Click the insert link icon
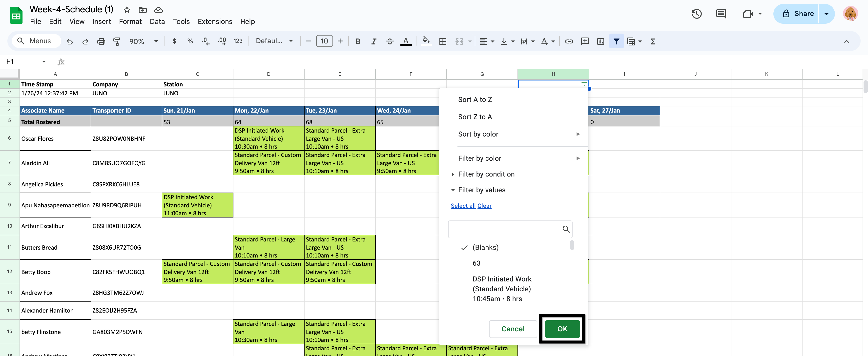This screenshot has height=356, width=868. [x=569, y=41]
